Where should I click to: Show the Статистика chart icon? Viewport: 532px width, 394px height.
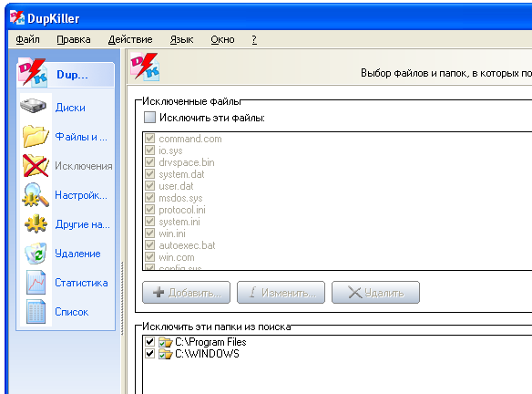click(36, 282)
